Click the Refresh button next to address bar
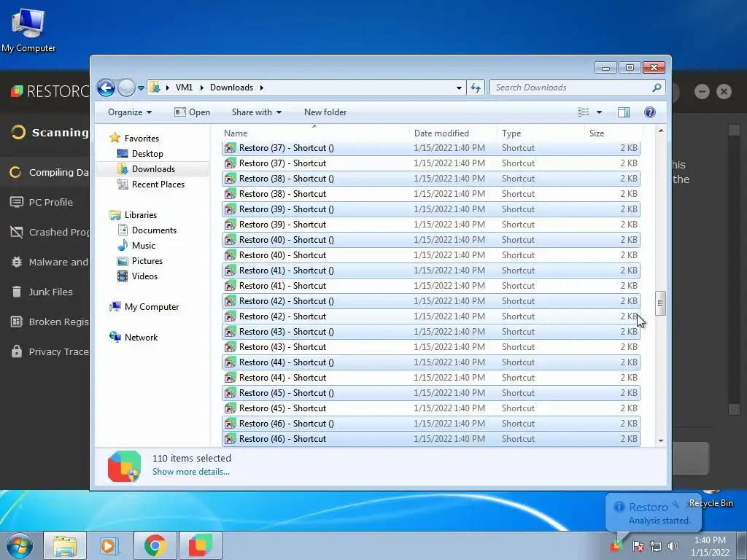This screenshot has height=560, width=747. click(x=476, y=87)
